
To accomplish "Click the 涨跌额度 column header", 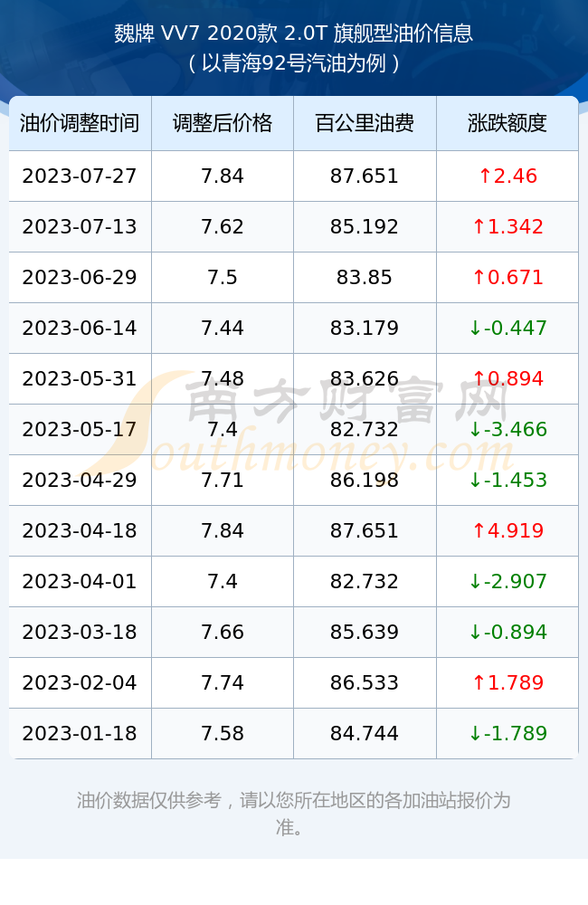I will pyautogui.click(x=507, y=123).
